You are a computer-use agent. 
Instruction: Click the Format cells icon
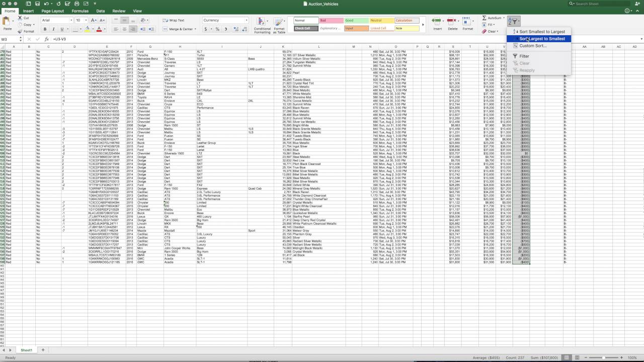468,21
